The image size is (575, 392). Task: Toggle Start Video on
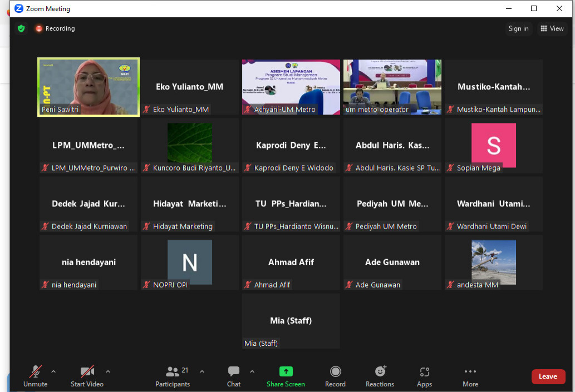87,375
